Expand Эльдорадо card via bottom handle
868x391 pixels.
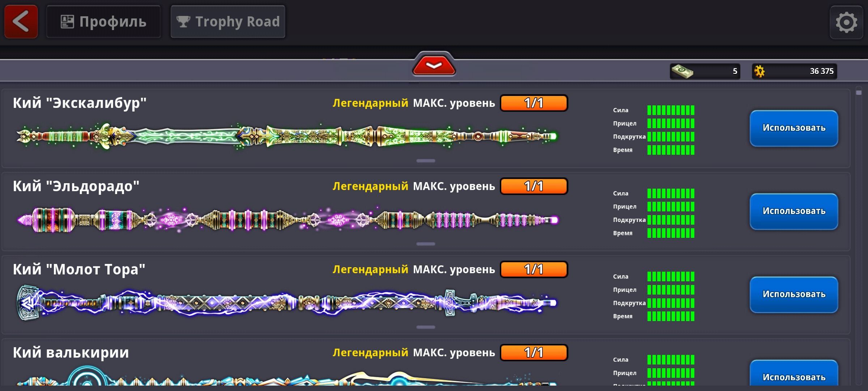tap(426, 244)
